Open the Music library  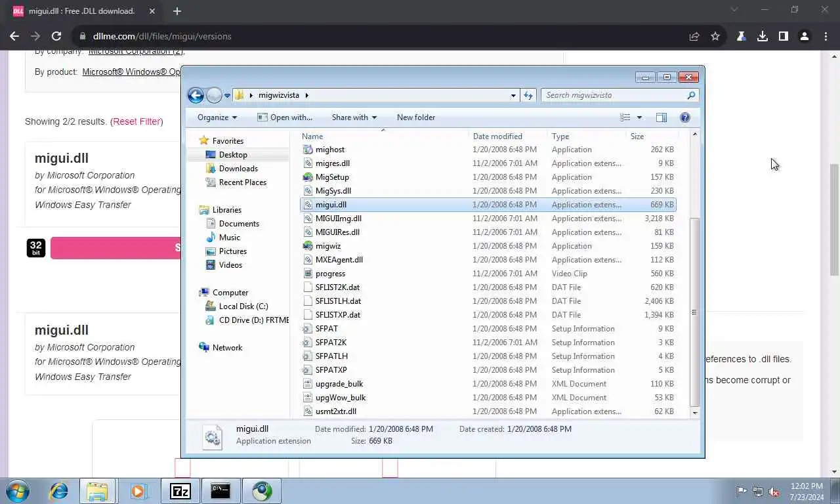tap(229, 238)
